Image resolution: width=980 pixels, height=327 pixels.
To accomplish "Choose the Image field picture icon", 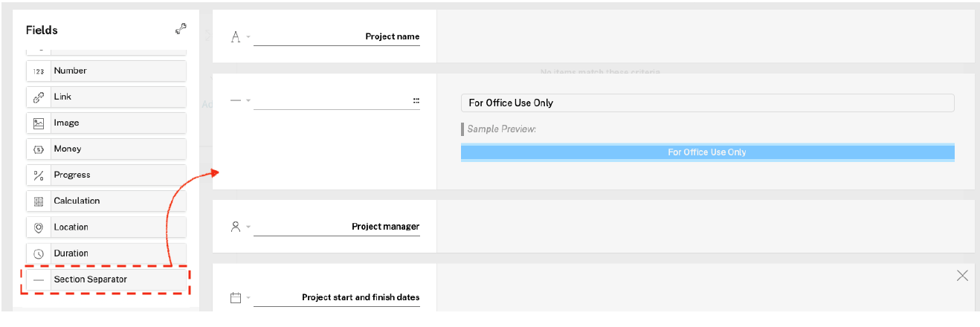I will [39, 123].
